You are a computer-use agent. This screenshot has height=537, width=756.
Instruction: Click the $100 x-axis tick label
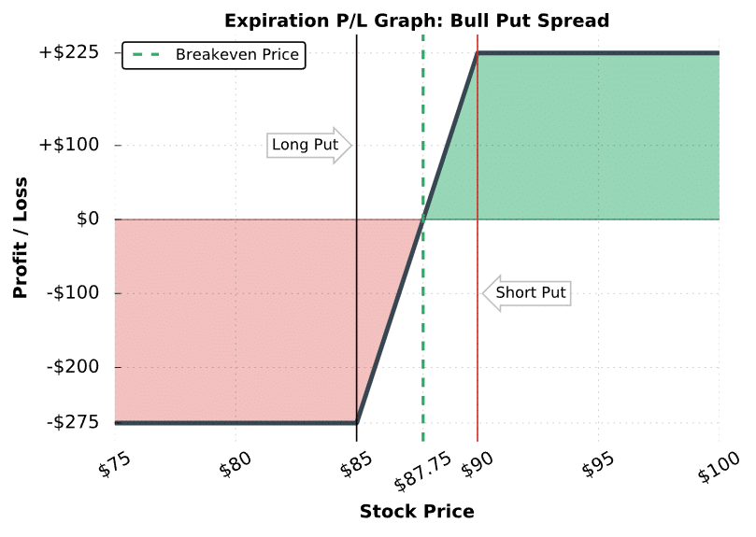pyautogui.click(x=719, y=468)
